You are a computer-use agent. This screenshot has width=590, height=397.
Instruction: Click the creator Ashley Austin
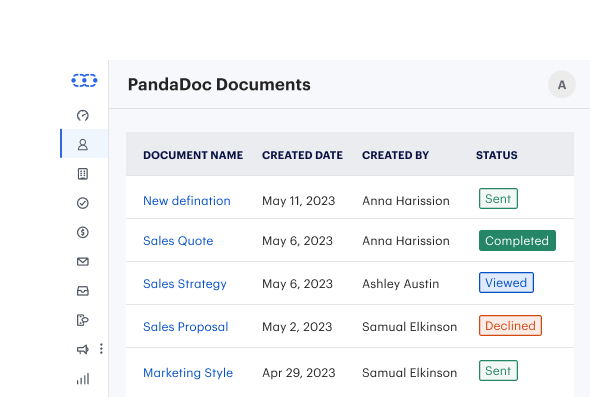pos(400,284)
